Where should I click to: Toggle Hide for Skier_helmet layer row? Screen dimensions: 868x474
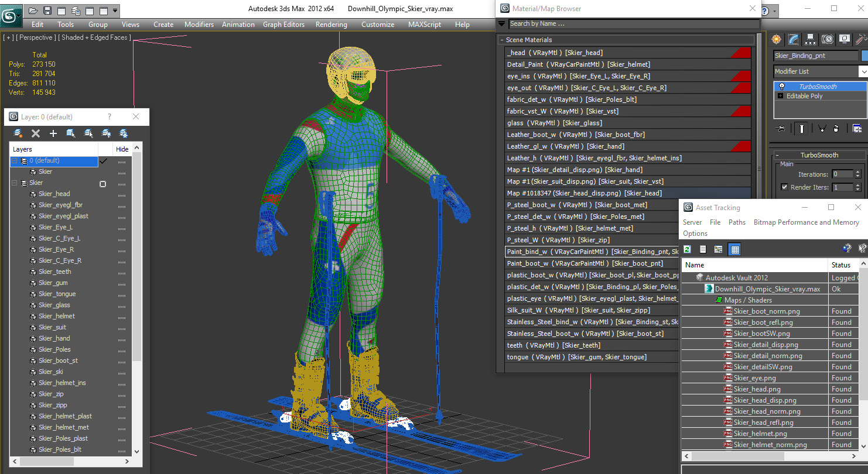(122, 317)
